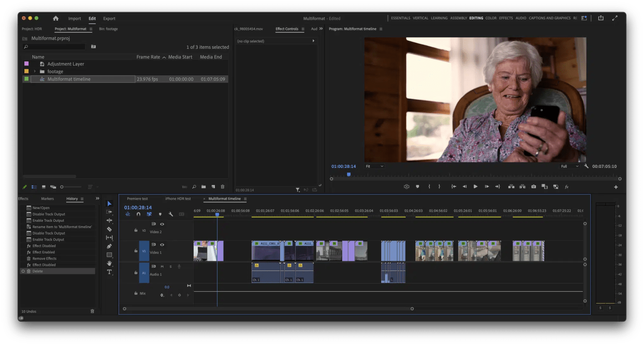Switch Project panel to Icon view
This screenshot has width=644, height=345.
pos(44,187)
